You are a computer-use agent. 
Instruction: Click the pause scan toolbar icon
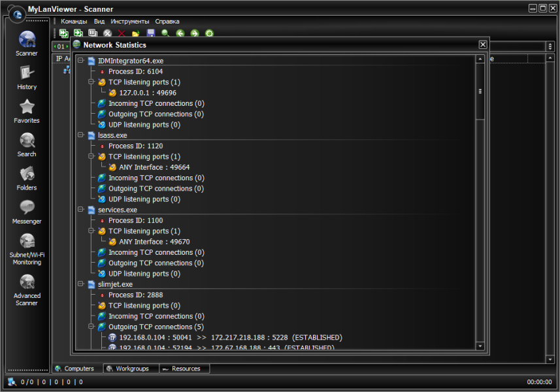pos(93,33)
